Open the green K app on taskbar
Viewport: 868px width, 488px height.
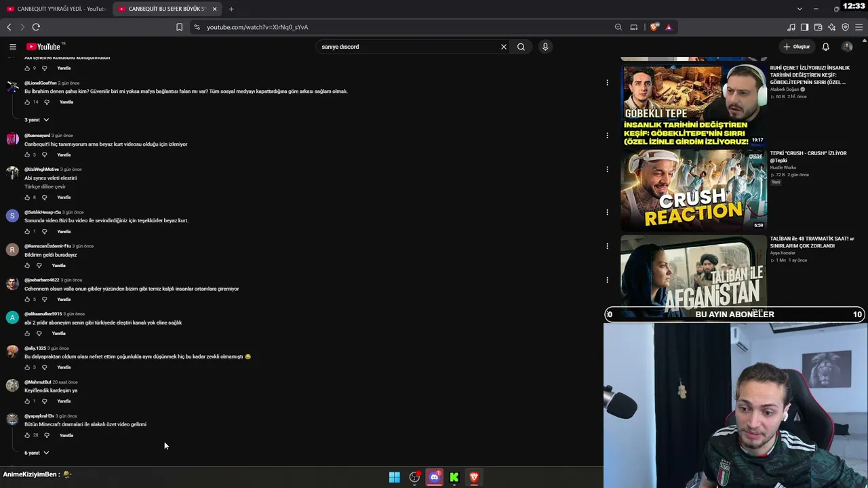pyautogui.click(x=454, y=477)
